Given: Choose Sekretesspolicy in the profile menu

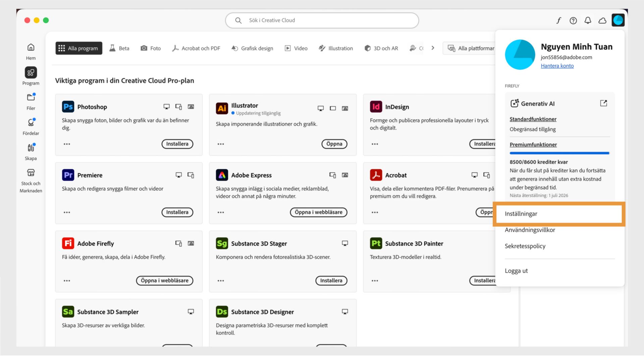Looking at the screenshot, I should [x=525, y=246].
